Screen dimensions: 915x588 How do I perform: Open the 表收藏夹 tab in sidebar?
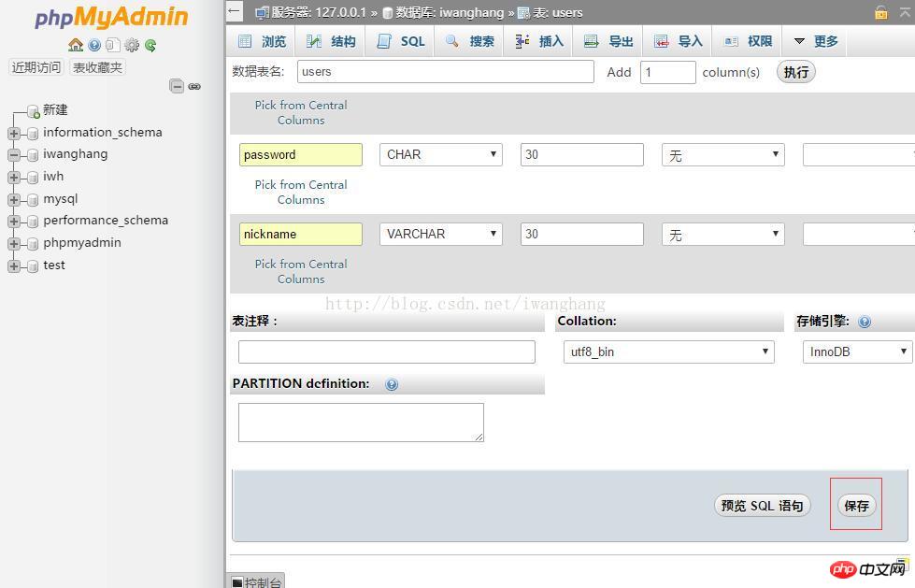97,67
